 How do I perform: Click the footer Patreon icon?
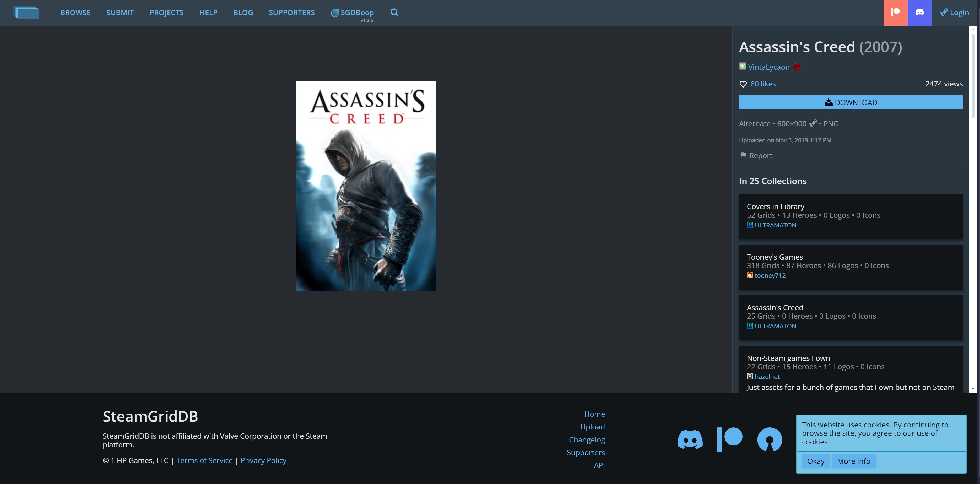[730, 439]
